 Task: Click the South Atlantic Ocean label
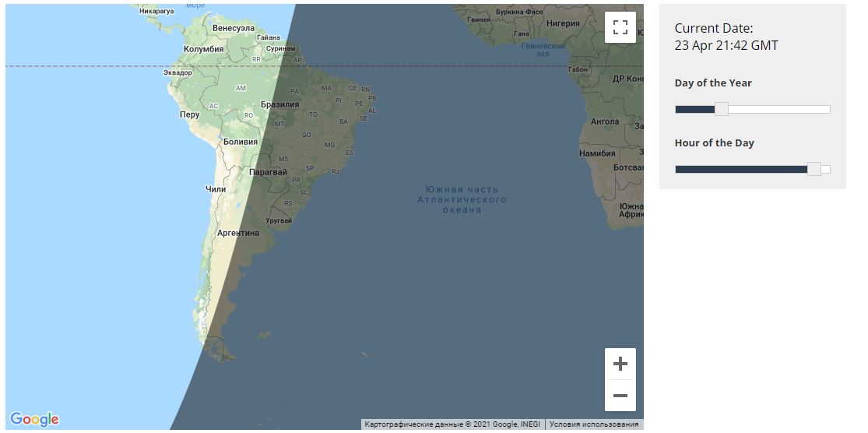click(x=462, y=199)
